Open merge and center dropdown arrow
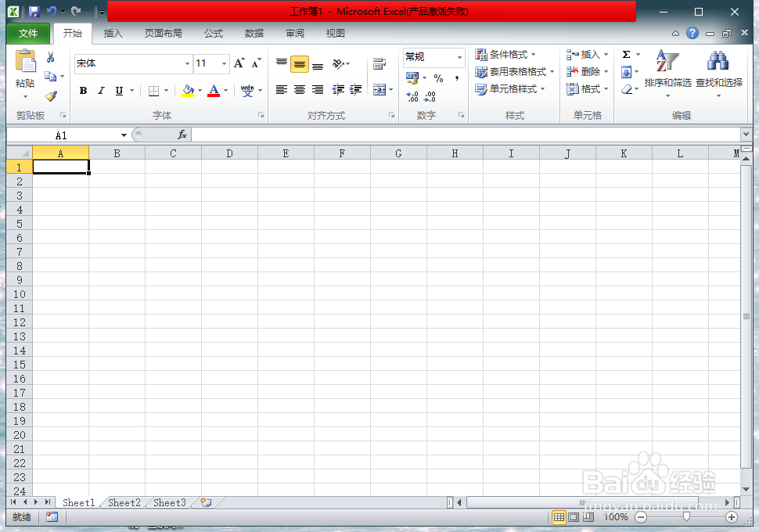This screenshot has height=532, width=759. [x=391, y=90]
